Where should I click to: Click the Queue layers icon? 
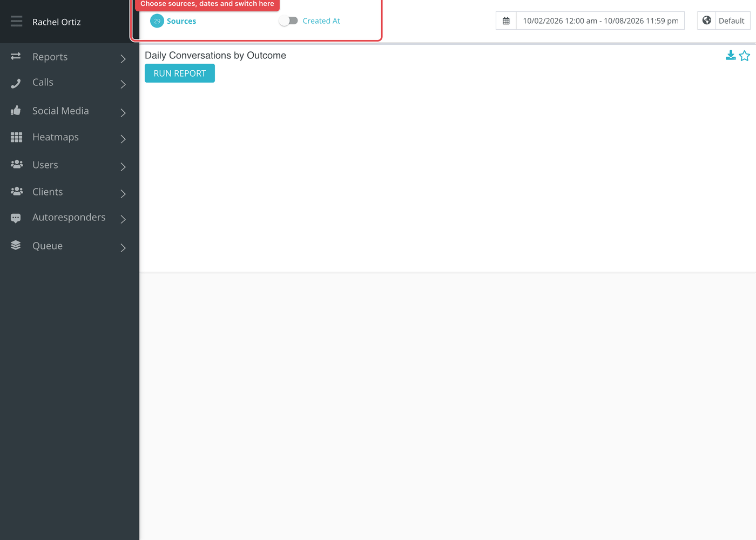[x=16, y=245]
